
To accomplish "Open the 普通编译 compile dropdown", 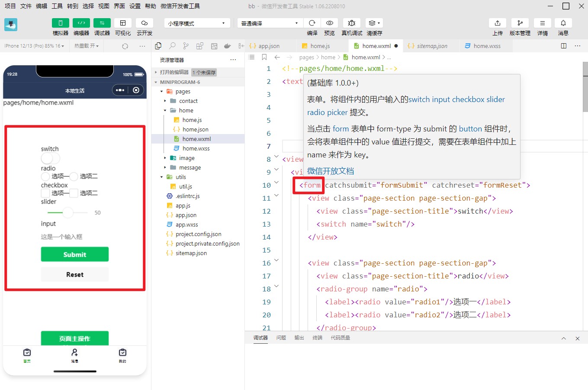I will (270, 23).
